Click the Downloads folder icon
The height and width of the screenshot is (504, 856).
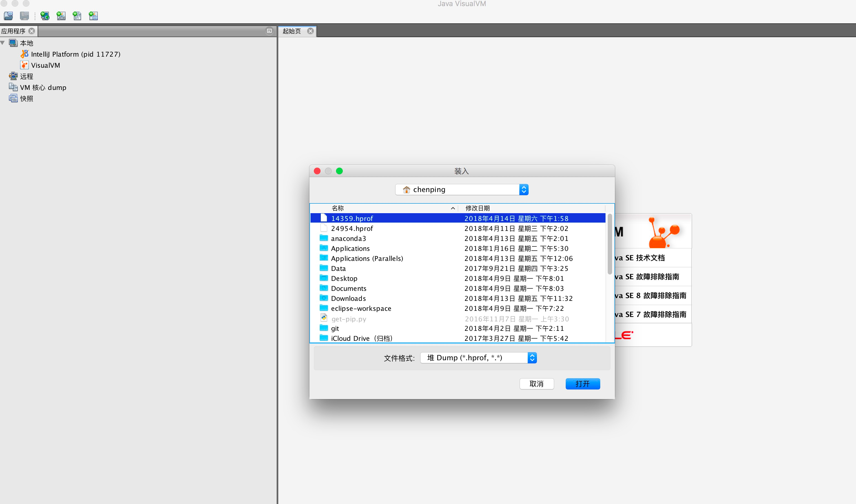tap(324, 298)
